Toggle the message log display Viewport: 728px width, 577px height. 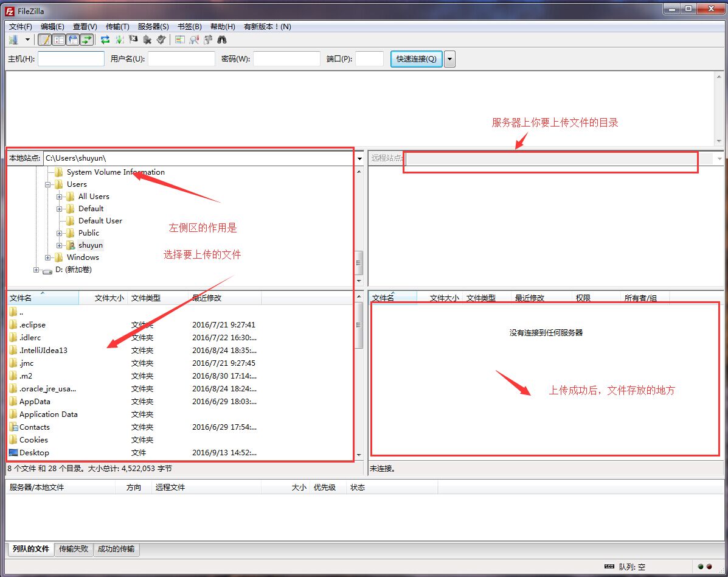(44, 40)
